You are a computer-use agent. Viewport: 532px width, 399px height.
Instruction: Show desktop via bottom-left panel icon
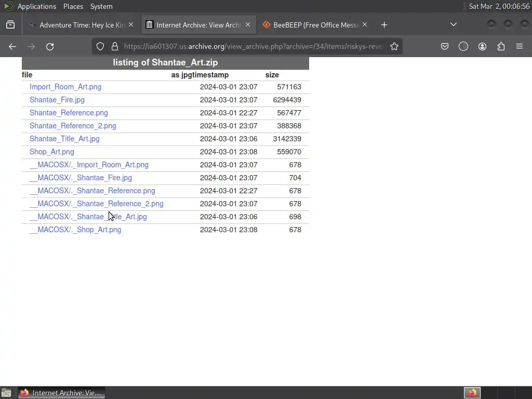click(x=6, y=393)
